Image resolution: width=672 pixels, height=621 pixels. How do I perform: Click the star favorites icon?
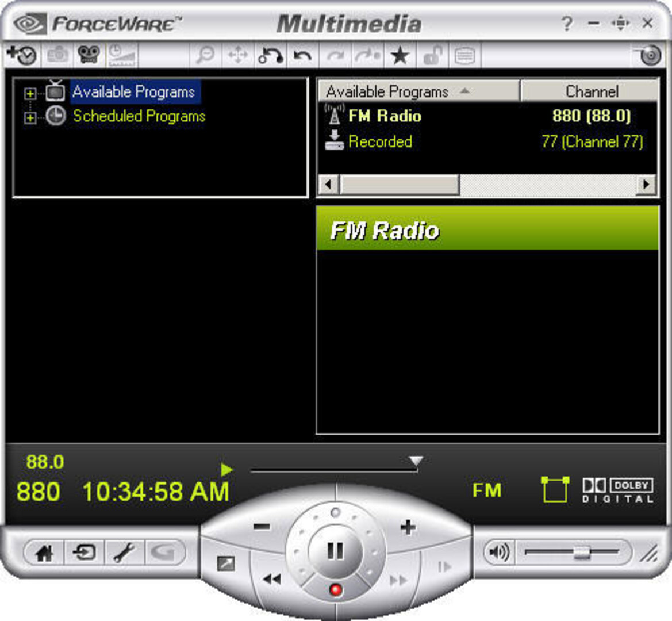tap(400, 55)
